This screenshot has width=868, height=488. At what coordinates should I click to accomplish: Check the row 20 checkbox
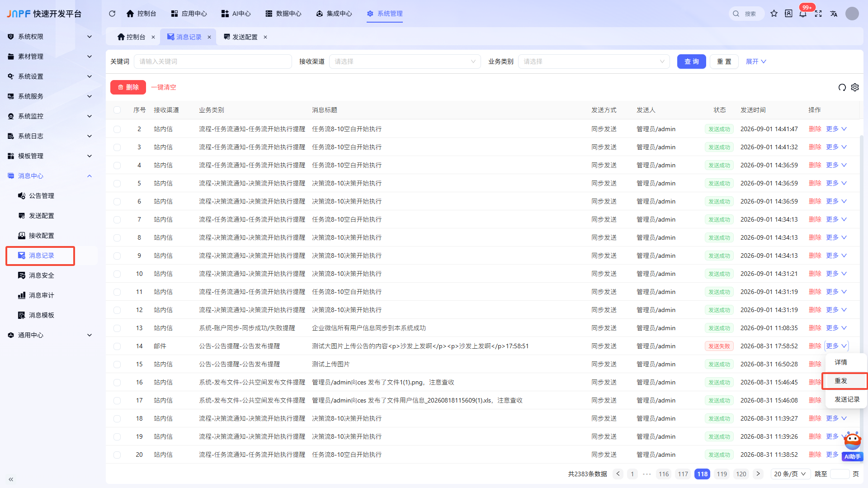coord(117,455)
